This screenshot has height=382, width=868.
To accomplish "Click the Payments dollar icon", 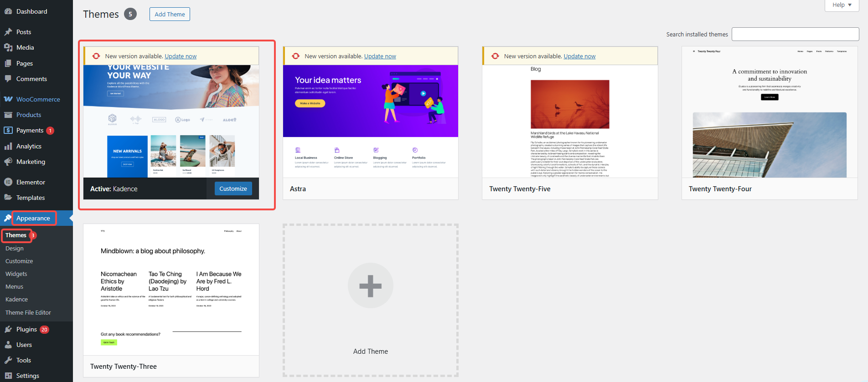I will [x=8, y=130].
